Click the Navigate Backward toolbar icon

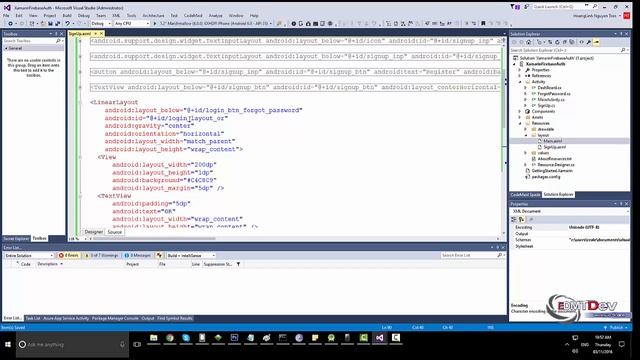(x=11, y=24)
